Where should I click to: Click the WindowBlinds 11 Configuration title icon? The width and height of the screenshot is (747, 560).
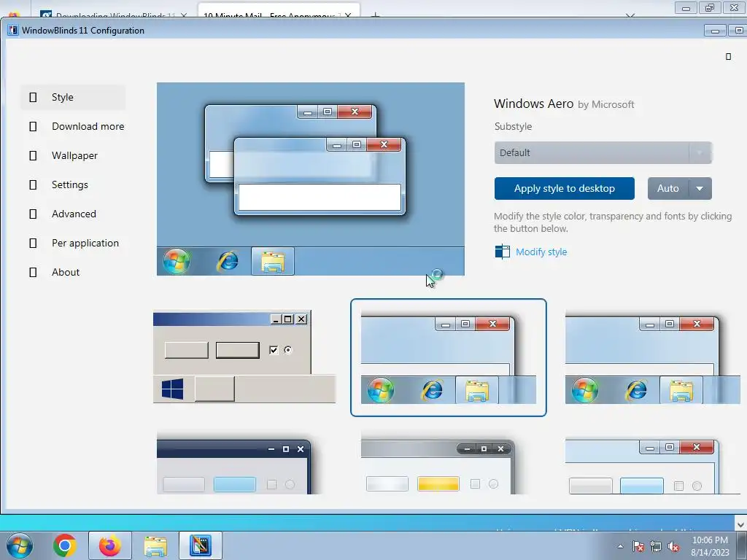(13, 31)
